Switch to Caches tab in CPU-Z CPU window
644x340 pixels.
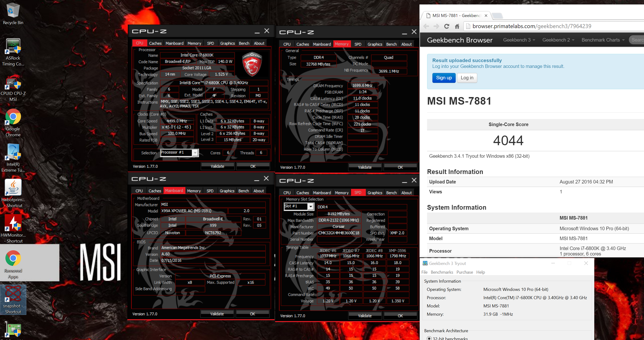click(x=155, y=43)
